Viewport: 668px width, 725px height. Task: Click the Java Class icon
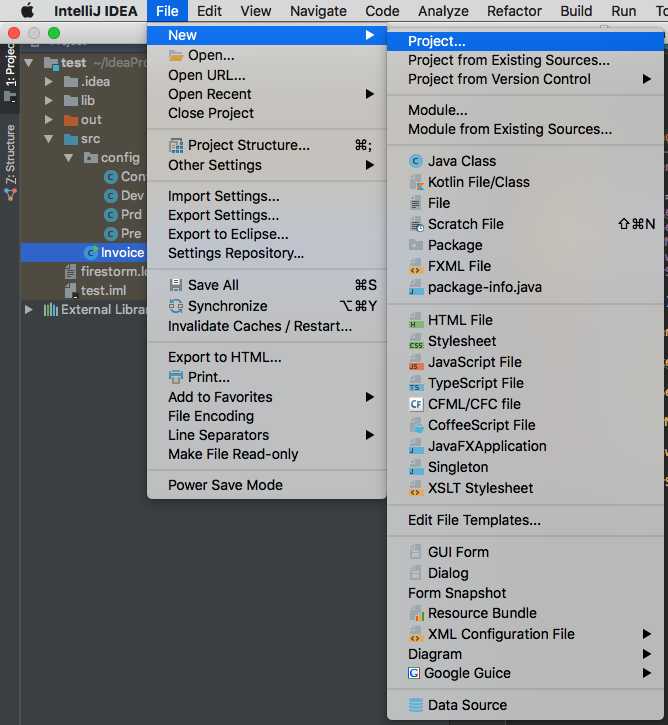point(416,161)
